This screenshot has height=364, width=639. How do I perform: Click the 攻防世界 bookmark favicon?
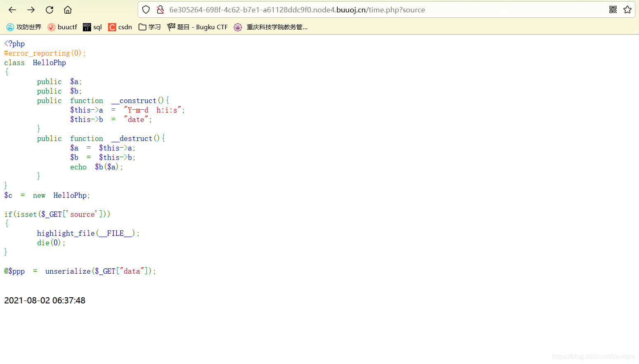click(10, 27)
